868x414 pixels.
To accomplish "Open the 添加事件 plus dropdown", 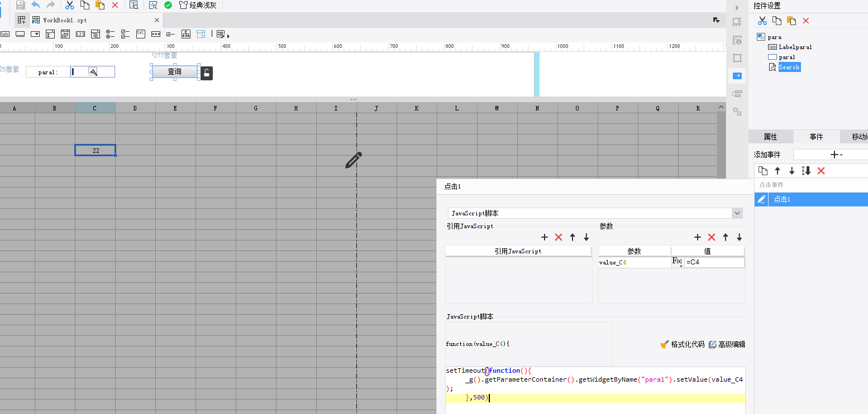I will coord(836,155).
